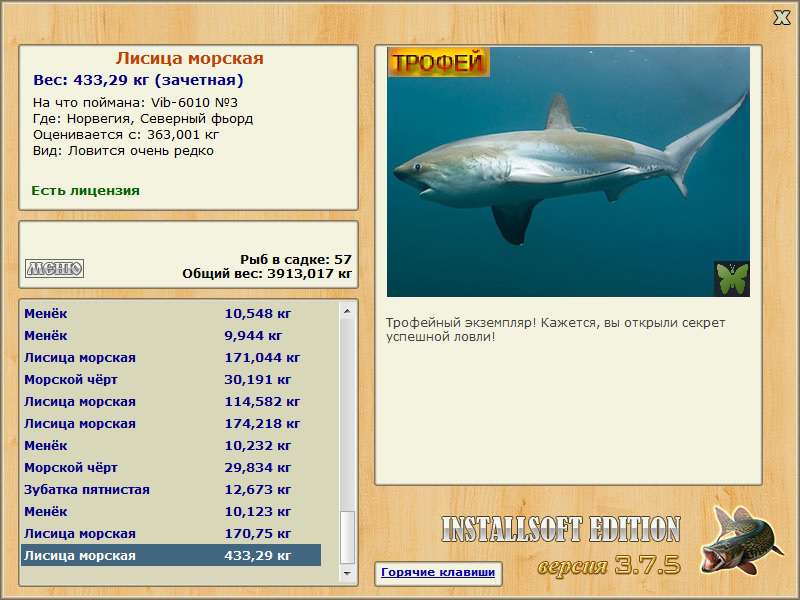Select Лисица морская 114,582 кг row
The width and height of the screenshot is (800, 600).
[x=171, y=401]
